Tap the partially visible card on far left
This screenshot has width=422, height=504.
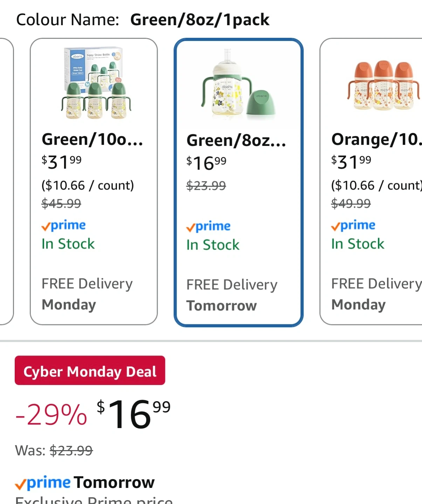5,182
